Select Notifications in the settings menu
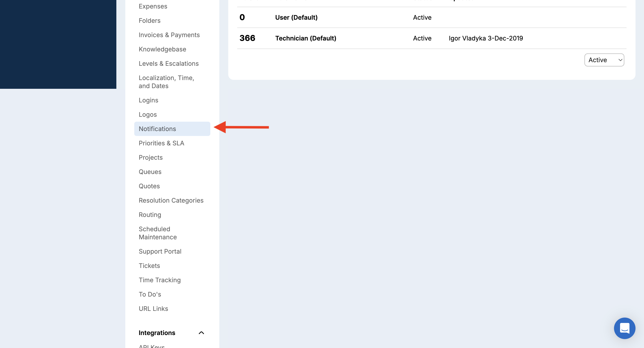644x348 pixels. [157, 129]
